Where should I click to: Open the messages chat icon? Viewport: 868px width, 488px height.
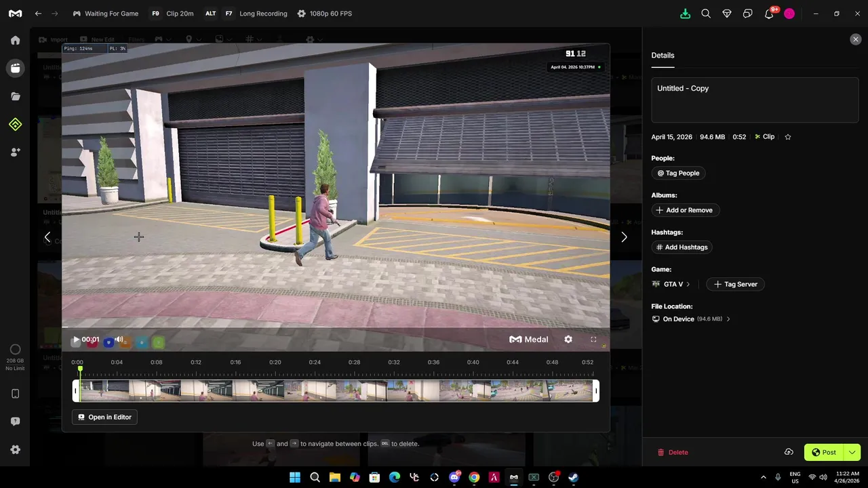748,14
